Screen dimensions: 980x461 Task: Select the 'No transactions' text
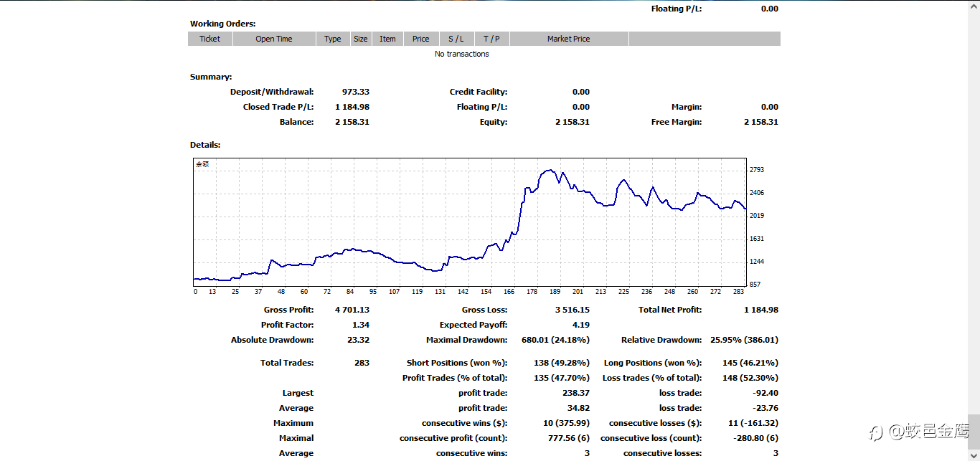(462, 54)
